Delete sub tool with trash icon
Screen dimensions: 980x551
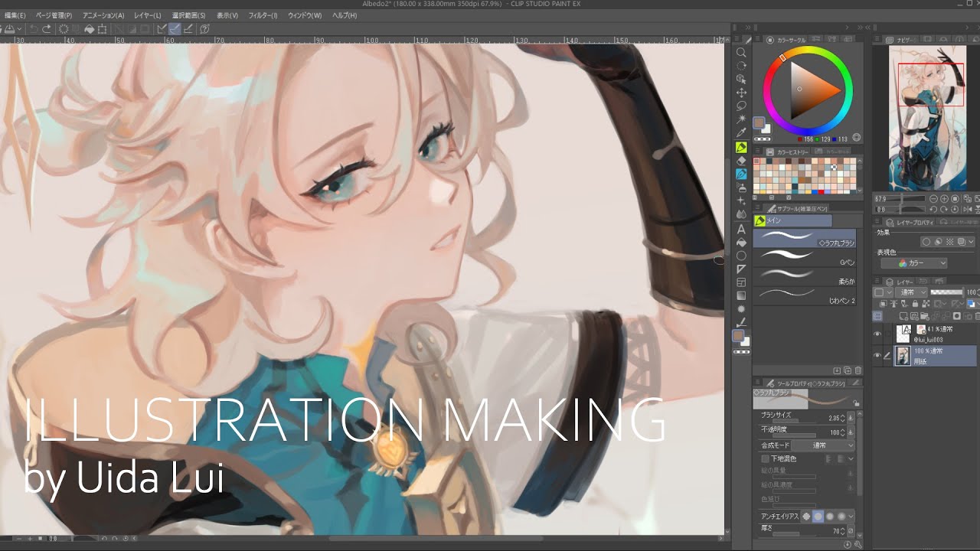[857, 370]
